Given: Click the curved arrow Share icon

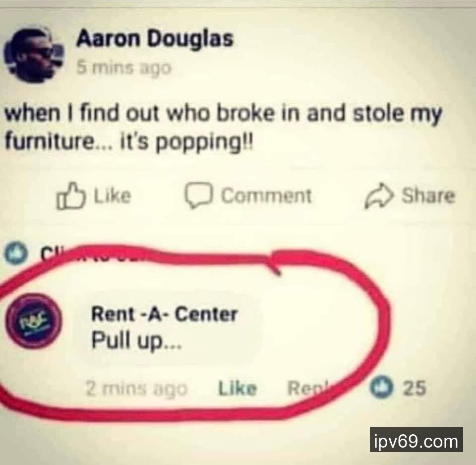Looking at the screenshot, I should click(x=378, y=196).
